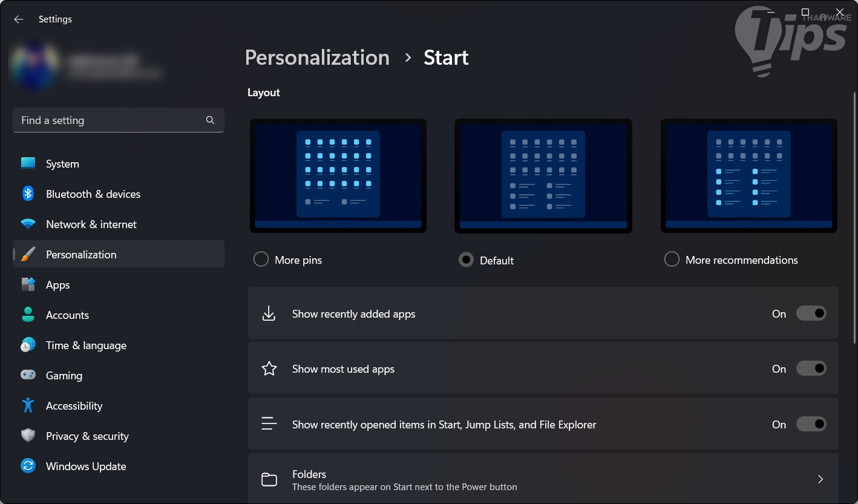The image size is (858, 504).
Task: Open the Windows Update icon
Action: 28,466
